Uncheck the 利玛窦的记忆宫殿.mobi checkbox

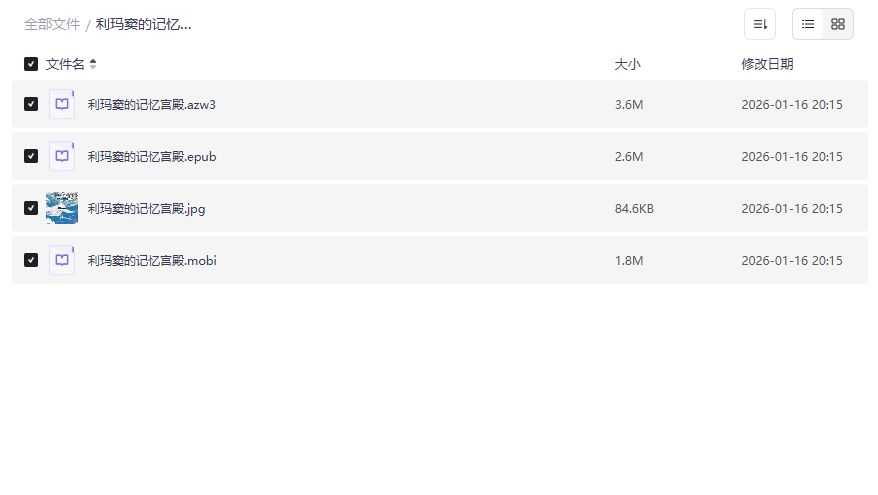[31, 260]
